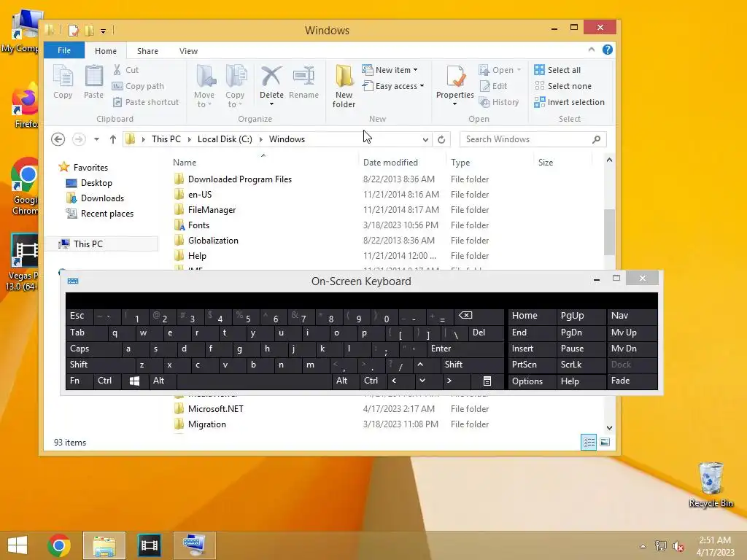Click Edit in the Open group
The height and width of the screenshot is (560, 747).
tap(494, 86)
